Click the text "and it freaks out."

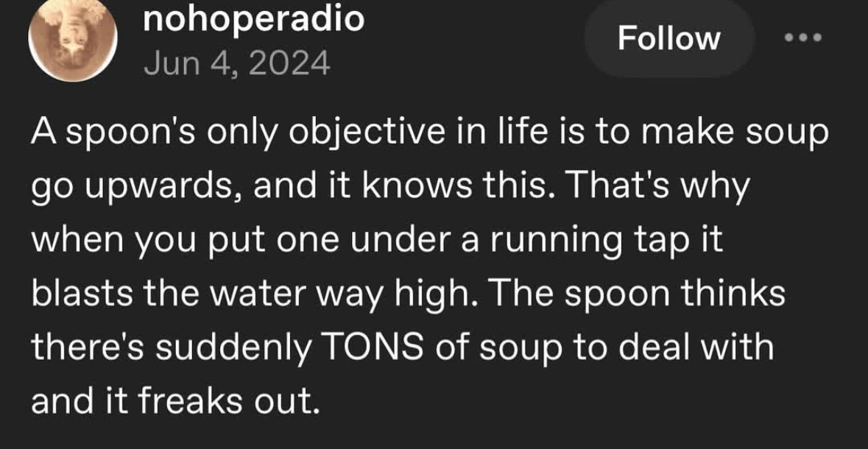point(175,400)
